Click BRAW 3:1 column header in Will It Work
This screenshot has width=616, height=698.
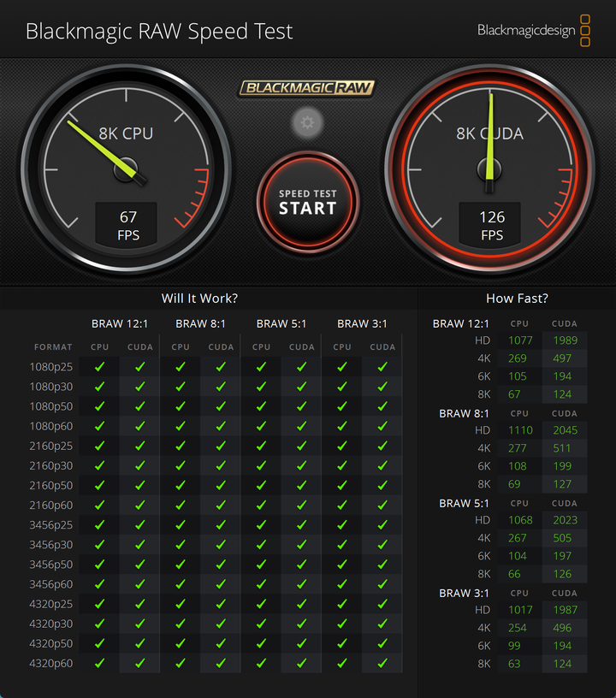(362, 324)
